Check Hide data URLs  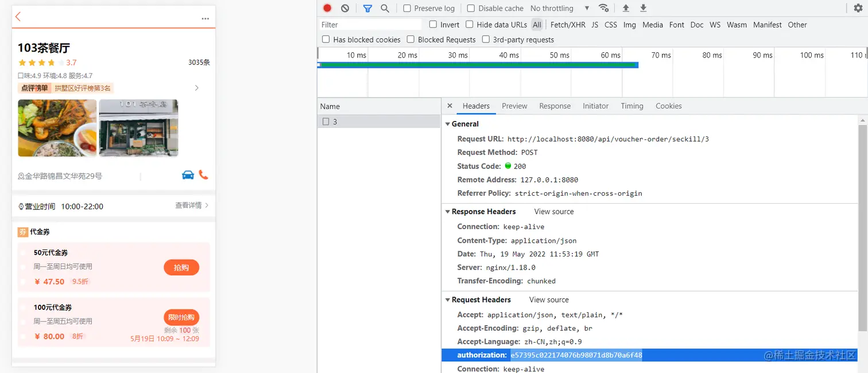470,24
